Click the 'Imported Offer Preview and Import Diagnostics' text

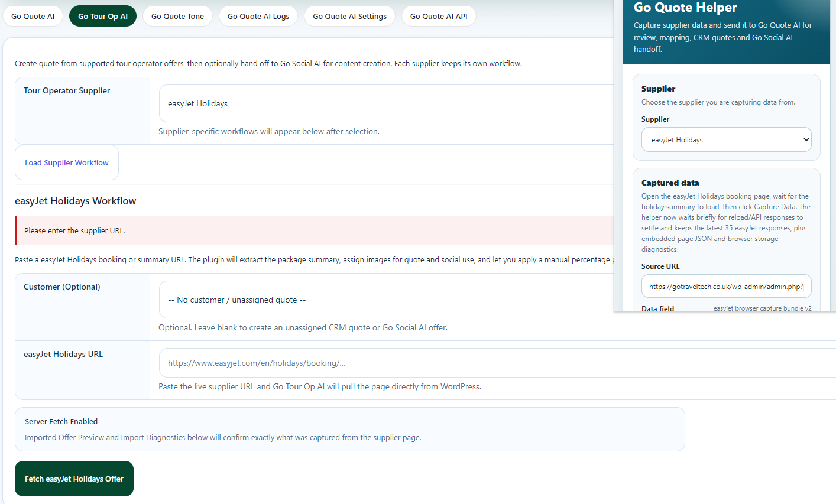pyautogui.click(x=223, y=437)
